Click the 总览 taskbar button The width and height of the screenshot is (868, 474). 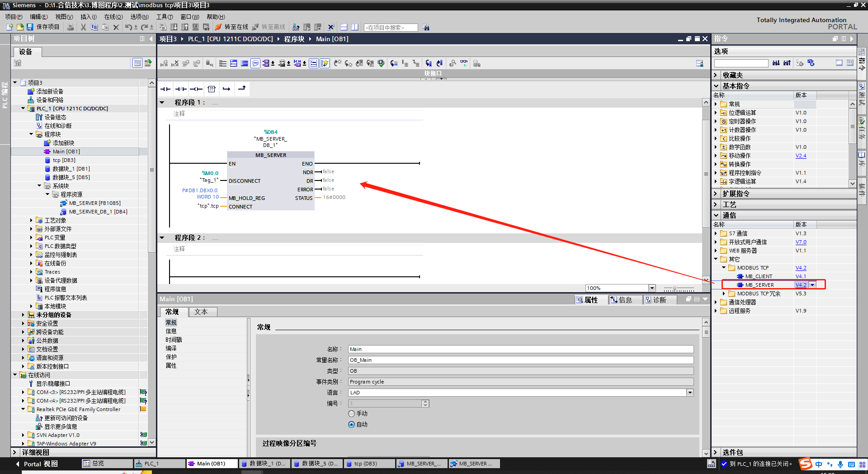click(107, 464)
